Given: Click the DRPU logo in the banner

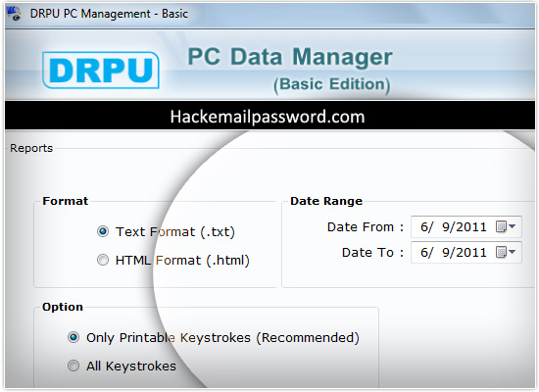Looking at the screenshot, I should point(101,71).
